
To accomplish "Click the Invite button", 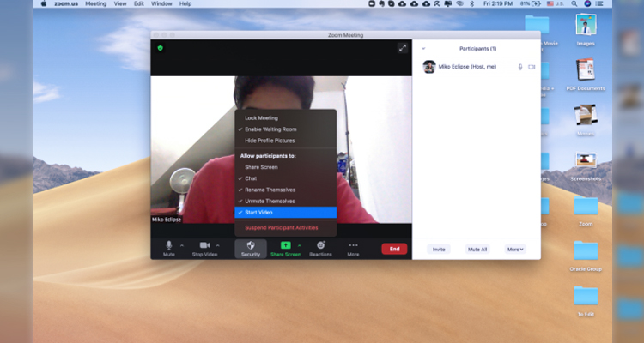I will [439, 249].
